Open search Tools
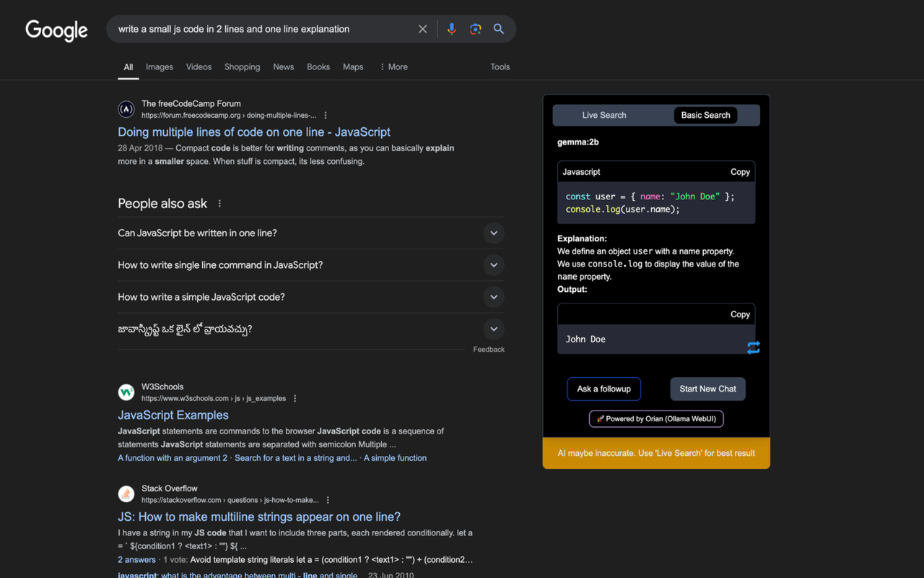The height and width of the screenshot is (578, 924). click(x=500, y=66)
